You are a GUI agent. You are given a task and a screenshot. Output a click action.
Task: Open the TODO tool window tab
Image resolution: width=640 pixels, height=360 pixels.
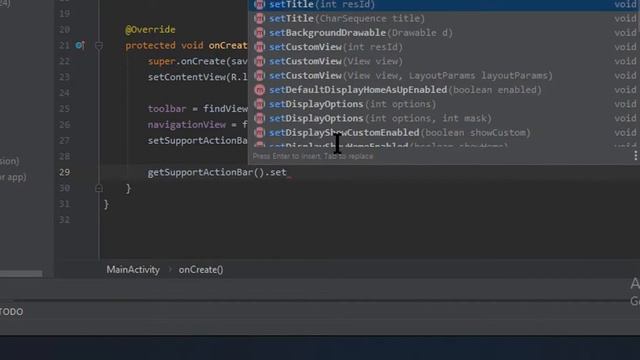coord(11,312)
